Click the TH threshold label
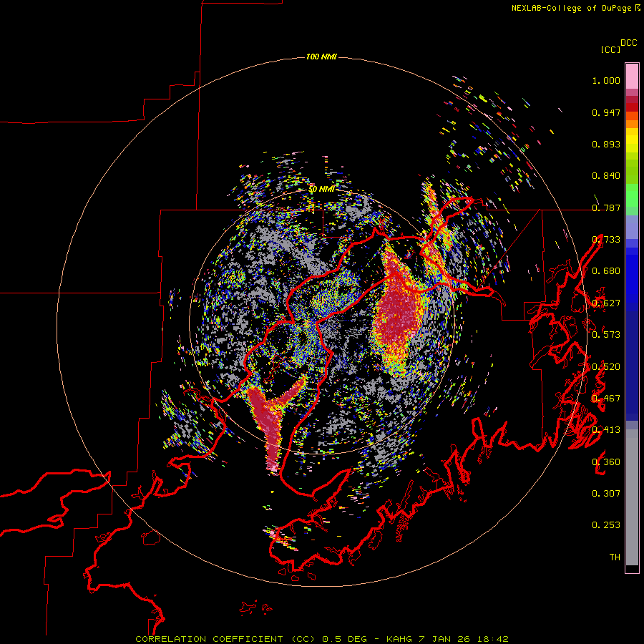The image size is (644, 644). [x=615, y=557]
